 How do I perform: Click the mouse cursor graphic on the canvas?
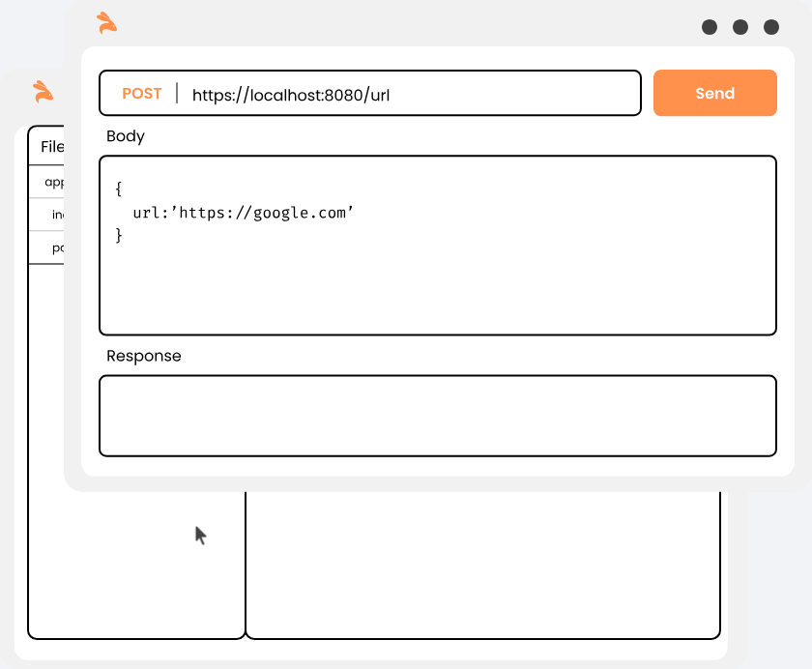201,535
